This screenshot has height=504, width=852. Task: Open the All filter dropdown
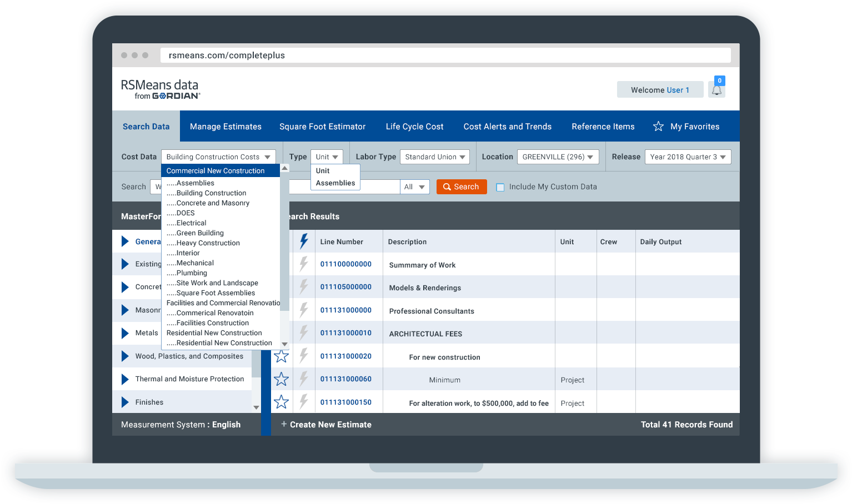[x=415, y=187]
